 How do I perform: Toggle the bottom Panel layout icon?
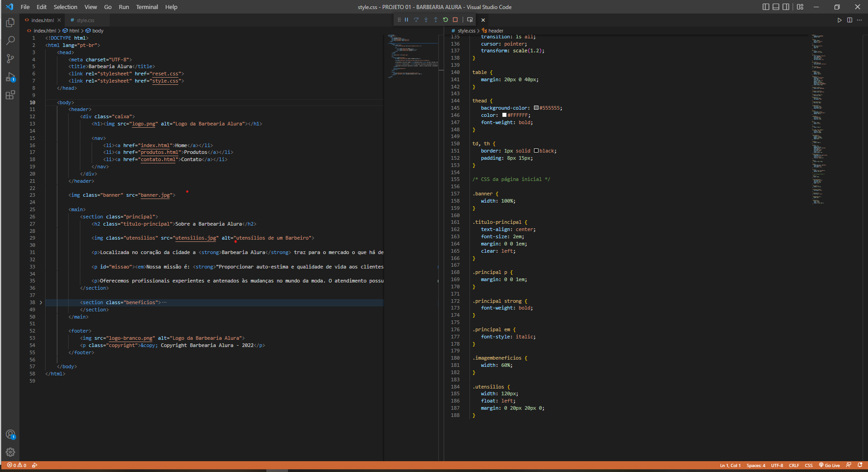tap(776, 7)
